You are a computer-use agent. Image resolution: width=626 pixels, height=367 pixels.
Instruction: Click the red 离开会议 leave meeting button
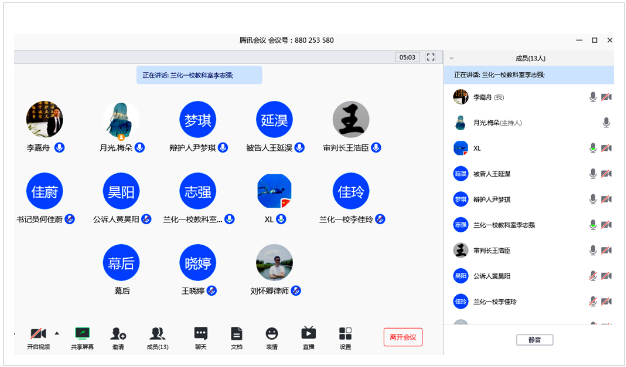(403, 337)
